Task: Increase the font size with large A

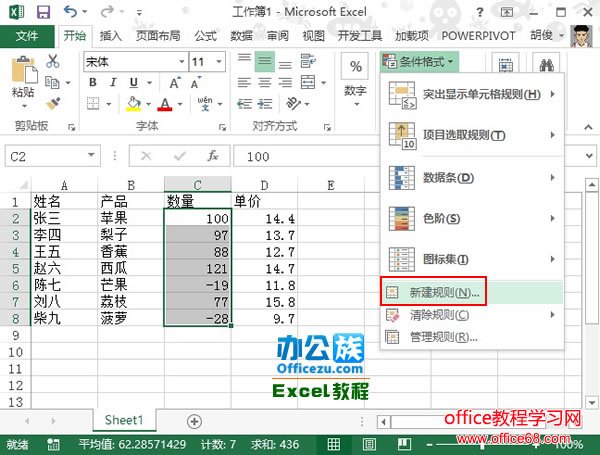Action: pos(175,83)
